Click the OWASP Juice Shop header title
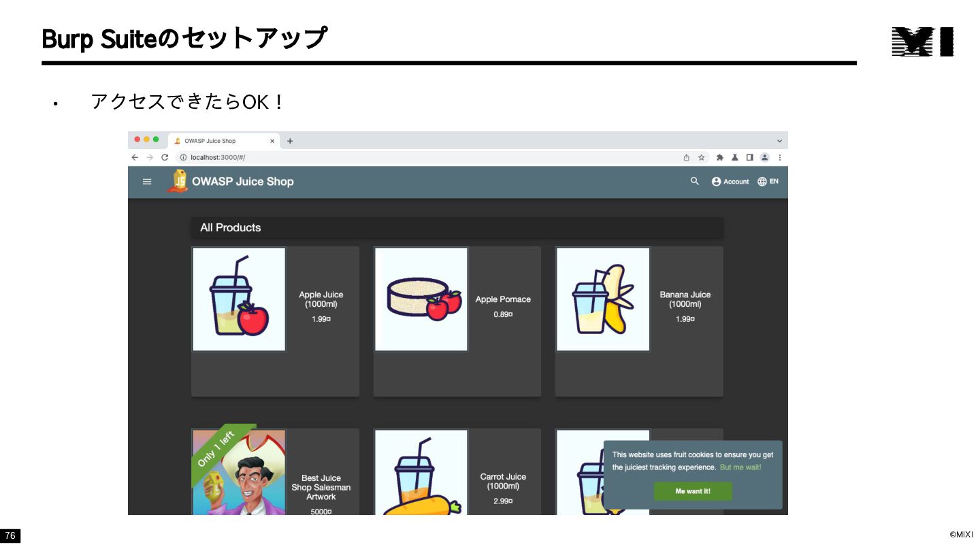980x551 pixels. coord(243,182)
